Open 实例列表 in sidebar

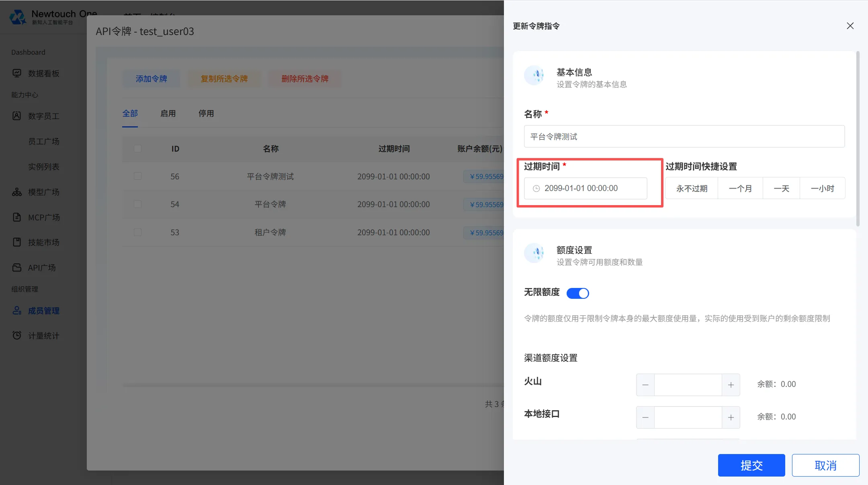44,166
